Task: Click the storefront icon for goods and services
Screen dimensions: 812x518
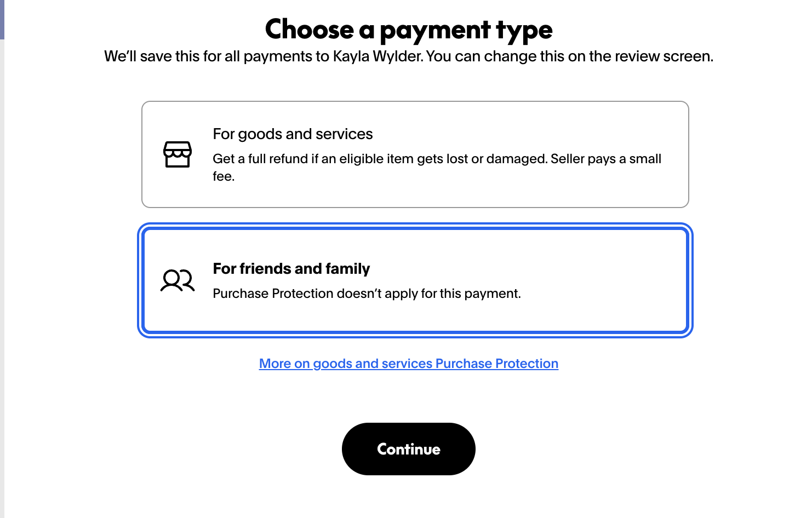Action: pyautogui.click(x=178, y=154)
